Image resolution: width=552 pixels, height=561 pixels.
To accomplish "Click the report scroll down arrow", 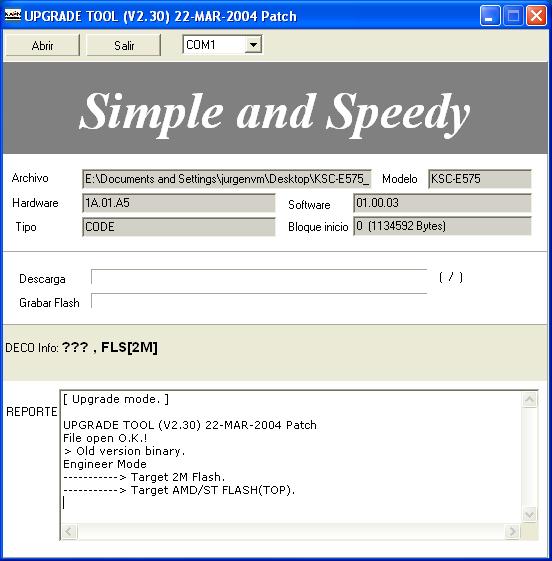I will 529,515.
